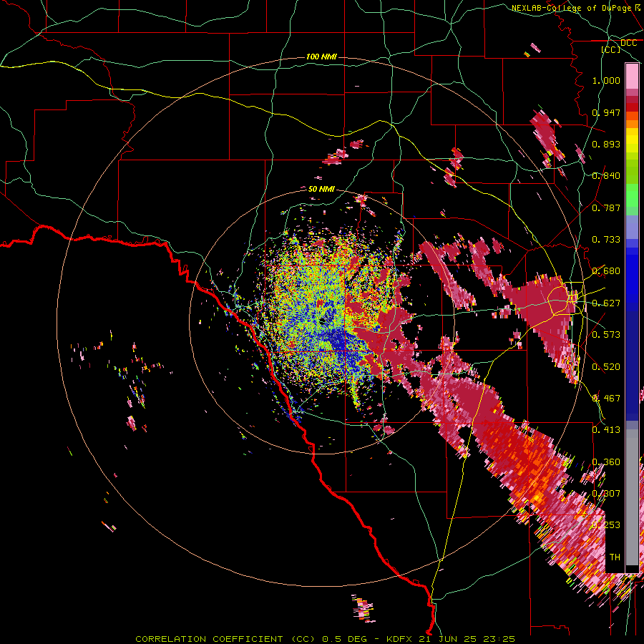The height and width of the screenshot is (644, 644).
Task: Click the "TH" threshold label on color scale
Action: [x=615, y=557]
